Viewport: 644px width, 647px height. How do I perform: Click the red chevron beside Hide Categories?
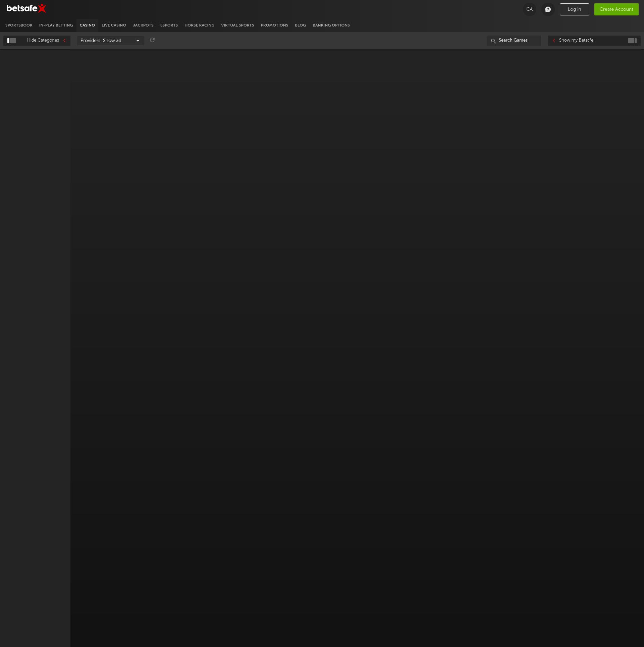point(65,41)
